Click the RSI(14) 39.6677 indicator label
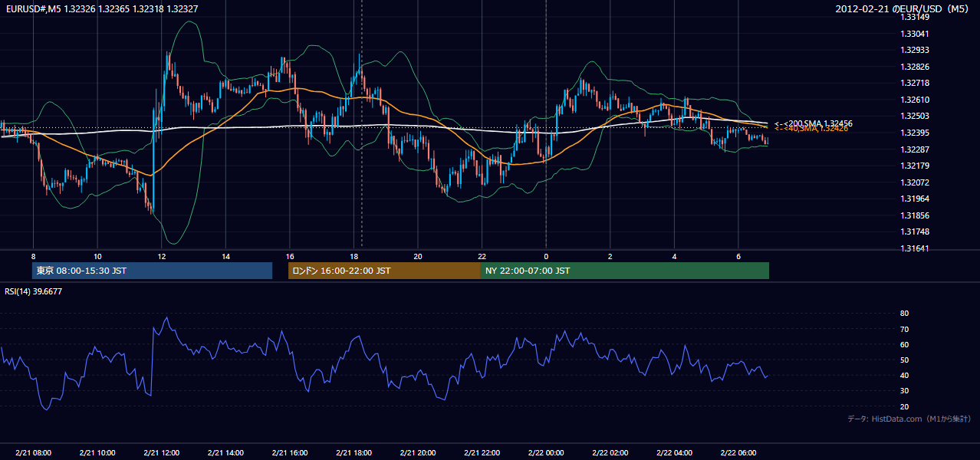The width and height of the screenshot is (980, 460). [x=34, y=291]
